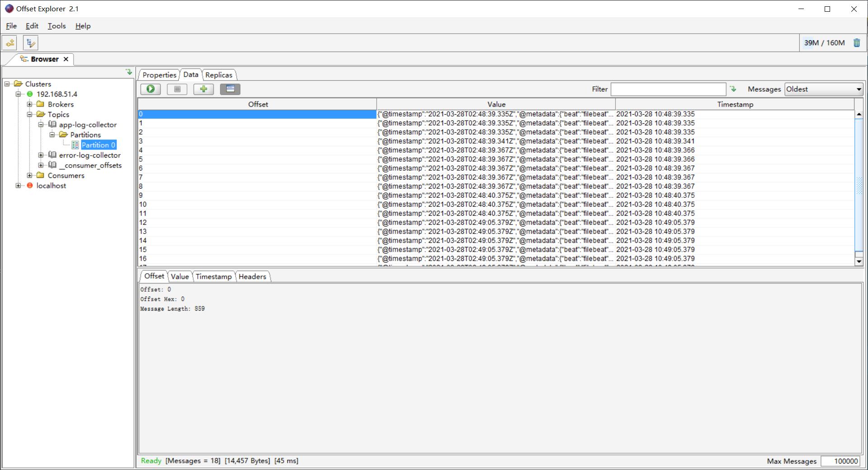Switch to the Properties tab
Screen dimensions: 868x470
(159, 75)
